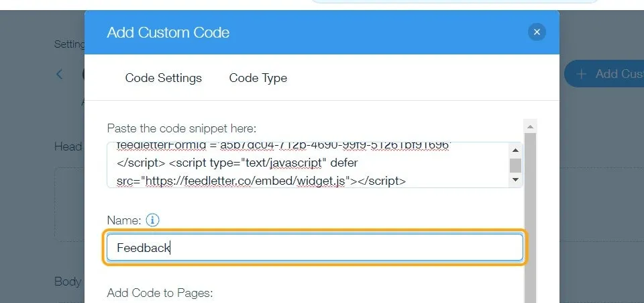Viewport: 644px width, 303px height.
Task: Click the Name input field containing Feedback
Action: pos(315,247)
